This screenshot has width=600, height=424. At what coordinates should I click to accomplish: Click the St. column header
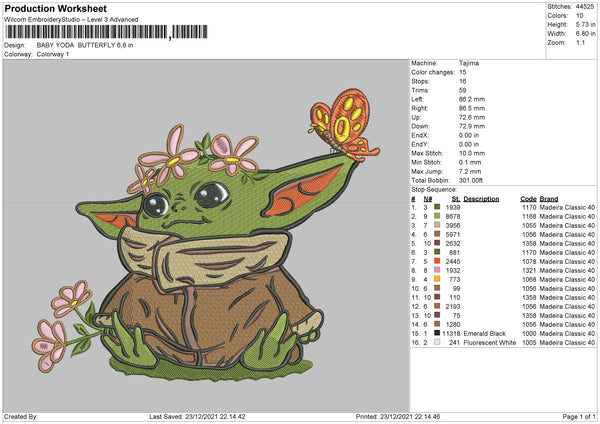(x=455, y=199)
